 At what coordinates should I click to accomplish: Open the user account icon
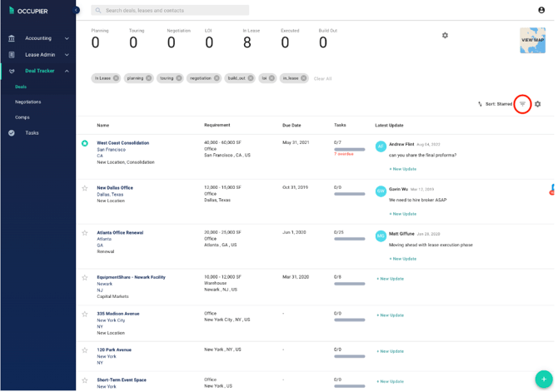click(x=541, y=10)
